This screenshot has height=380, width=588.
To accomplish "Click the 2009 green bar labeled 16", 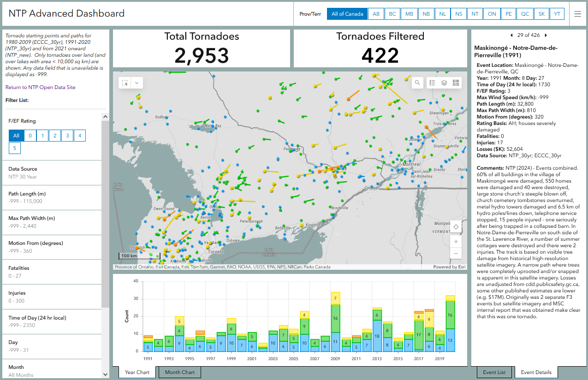I will tap(336, 318).
